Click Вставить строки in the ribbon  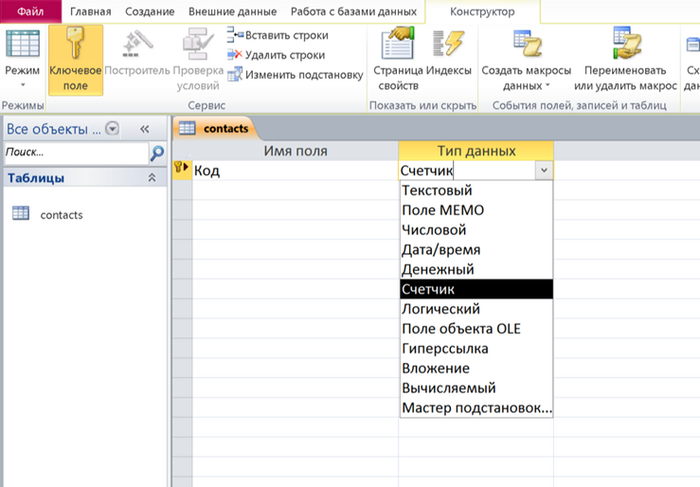pyautogui.click(x=283, y=35)
